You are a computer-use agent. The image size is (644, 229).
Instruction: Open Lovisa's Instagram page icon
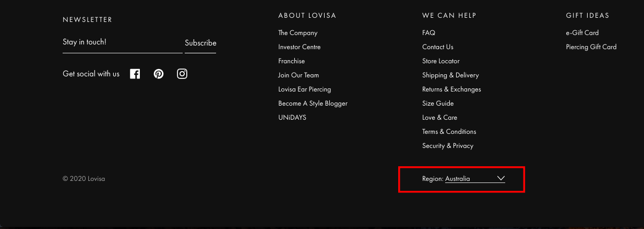[182, 74]
